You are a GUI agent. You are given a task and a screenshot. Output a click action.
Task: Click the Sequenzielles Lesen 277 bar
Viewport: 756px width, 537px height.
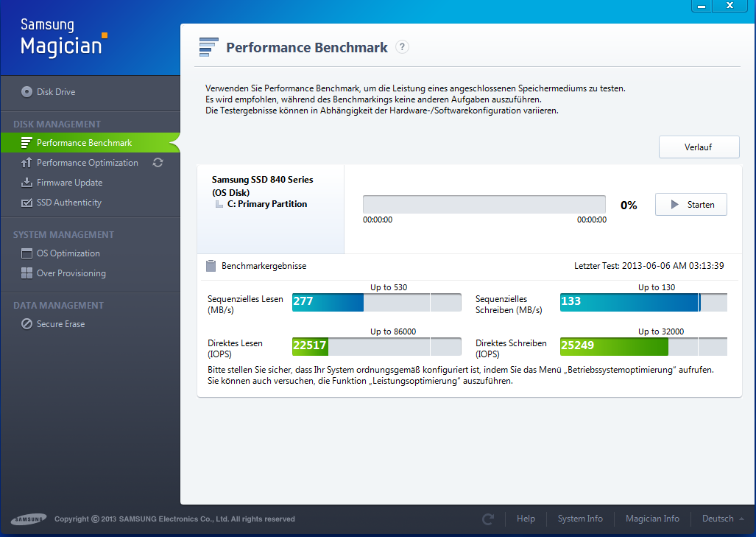pos(377,302)
